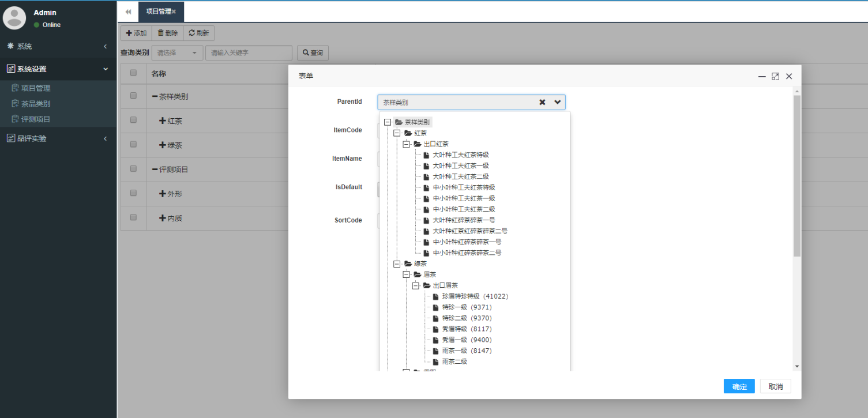
Task: Expand the 绿茶 row in the table
Action: point(163,145)
